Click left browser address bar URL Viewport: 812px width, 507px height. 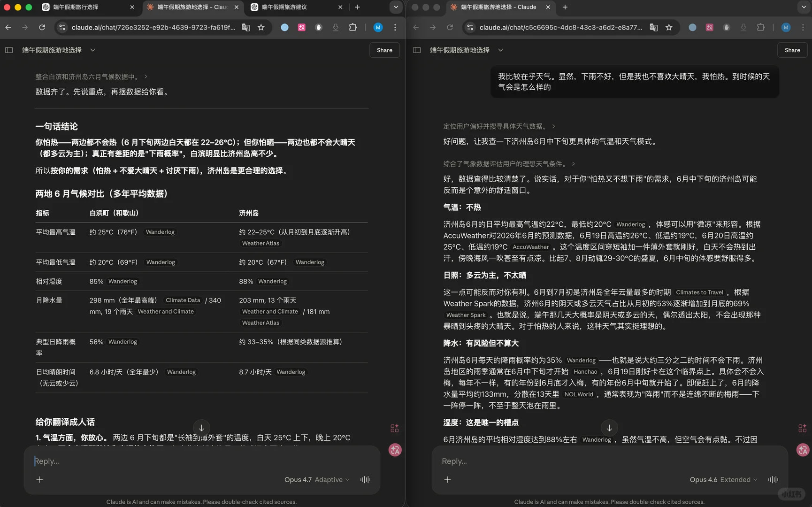pos(153,27)
